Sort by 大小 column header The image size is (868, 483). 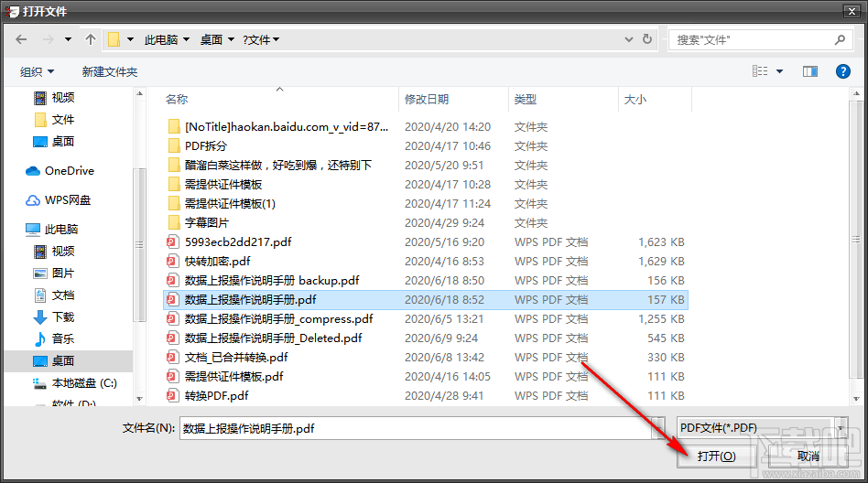point(635,99)
